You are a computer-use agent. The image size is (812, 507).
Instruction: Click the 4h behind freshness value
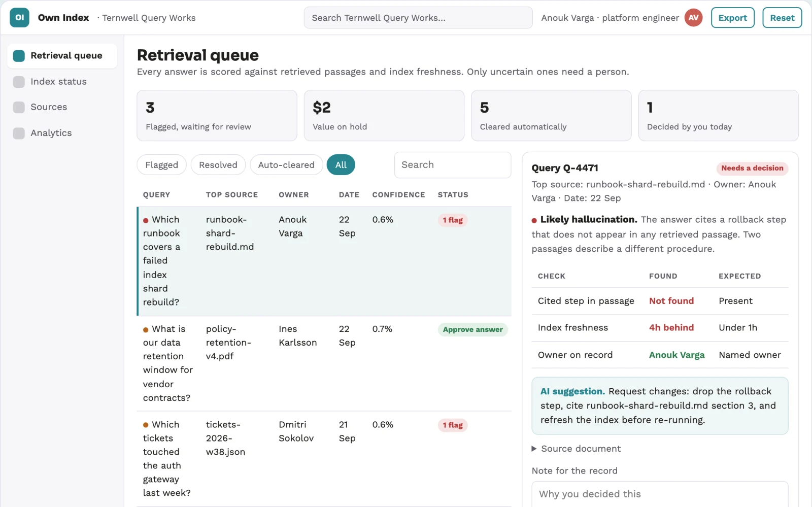tap(671, 328)
